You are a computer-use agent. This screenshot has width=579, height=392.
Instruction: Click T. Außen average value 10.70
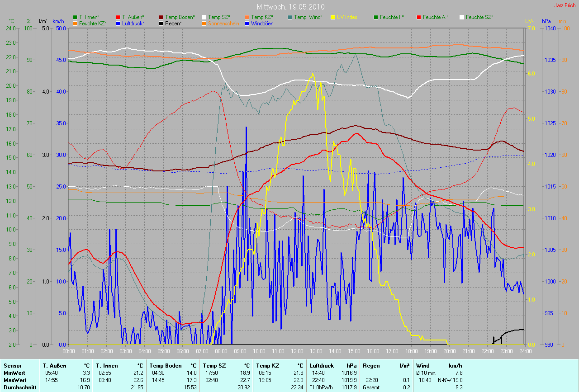coord(84,387)
